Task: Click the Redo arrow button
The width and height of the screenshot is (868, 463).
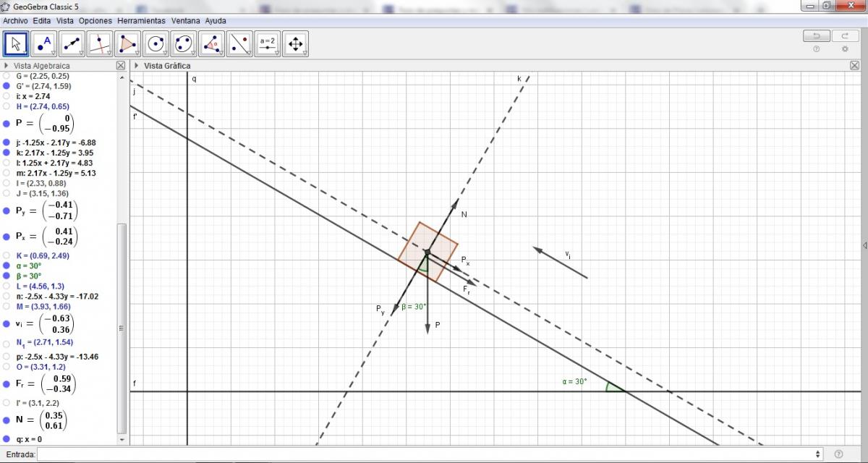Action: pos(845,36)
